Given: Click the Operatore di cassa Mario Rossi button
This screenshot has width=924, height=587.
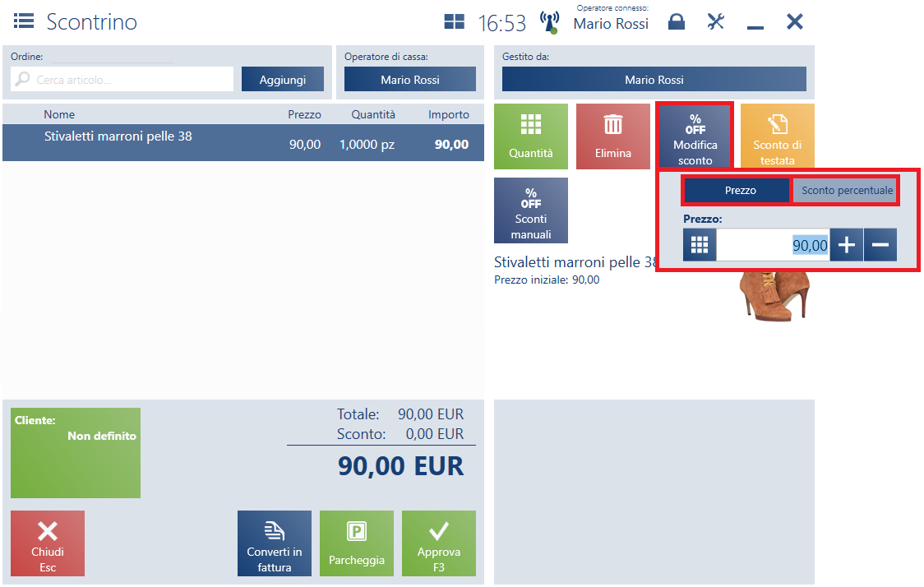Looking at the screenshot, I should click(x=410, y=79).
